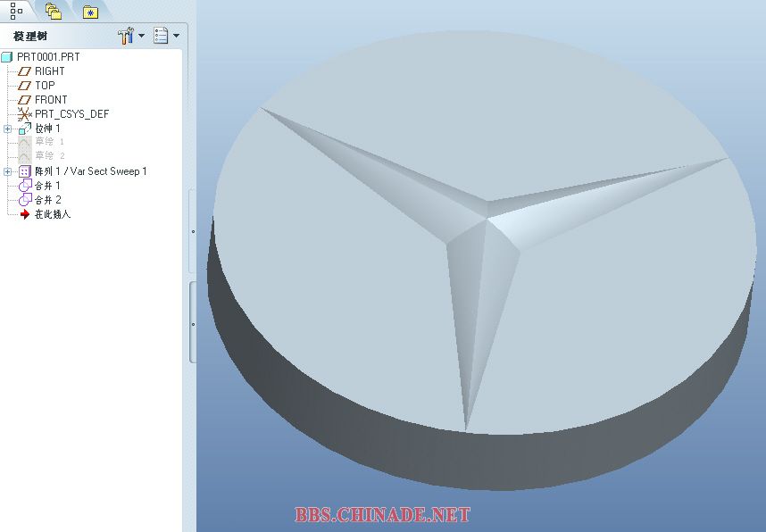Viewport: 766px width, 532px height.
Task: Click the lower navigator sash handle
Action: click(193, 323)
